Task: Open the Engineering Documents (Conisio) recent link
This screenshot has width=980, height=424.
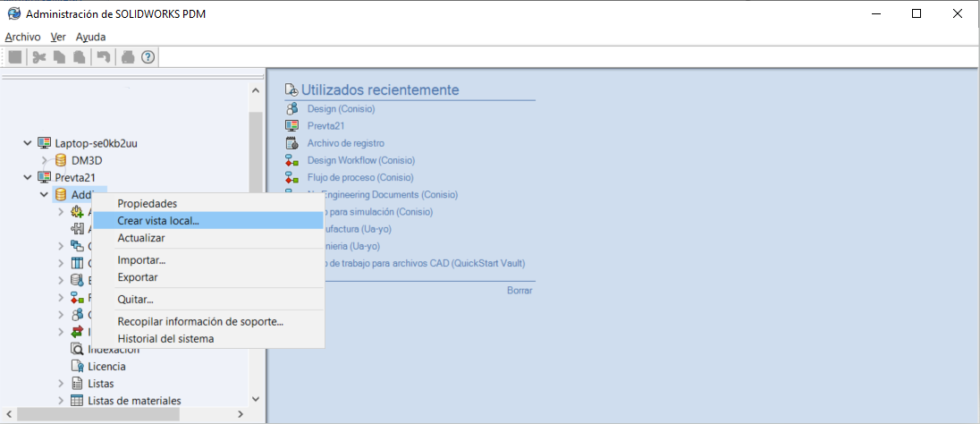Action: click(391, 194)
